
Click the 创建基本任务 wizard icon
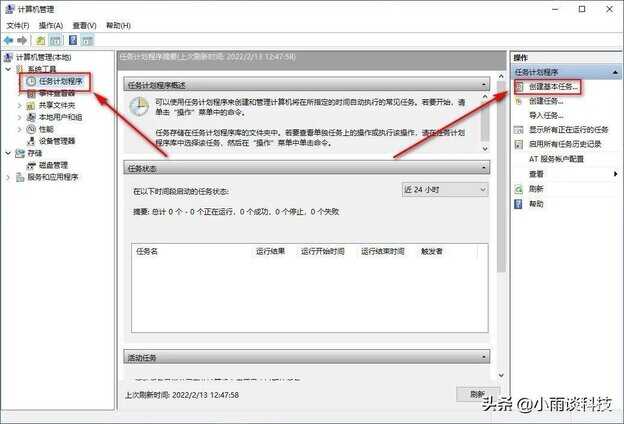519,86
